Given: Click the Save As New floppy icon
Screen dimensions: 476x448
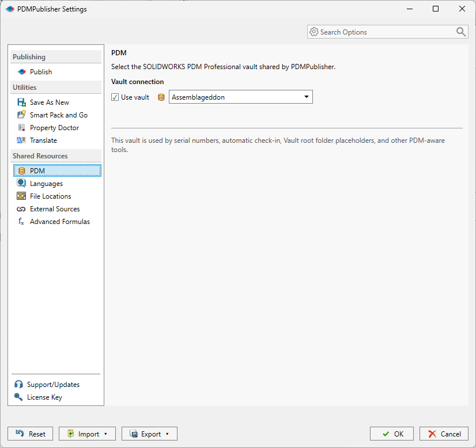Looking at the screenshot, I should pos(21,102).
